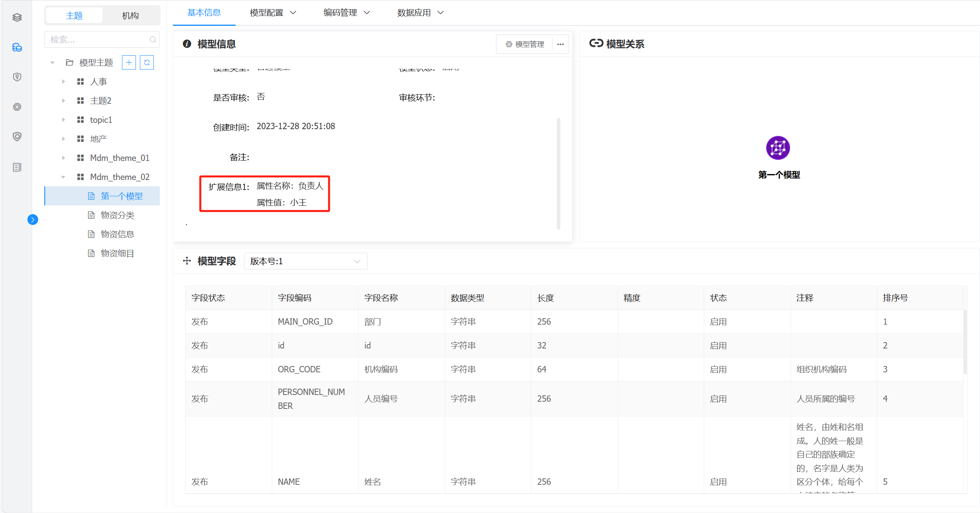Select 物资分类 in the model tree
The height and width of the screenshot is (513, 980).
(x=117, y=215)
